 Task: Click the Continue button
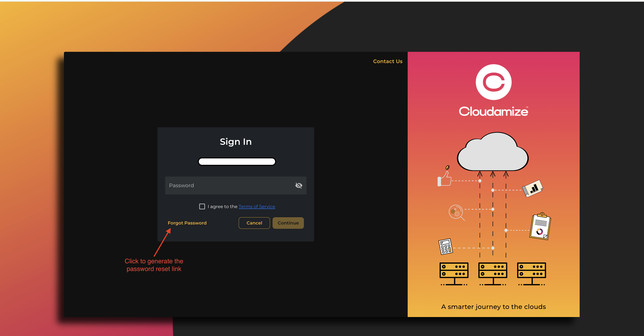coord(288,223)
